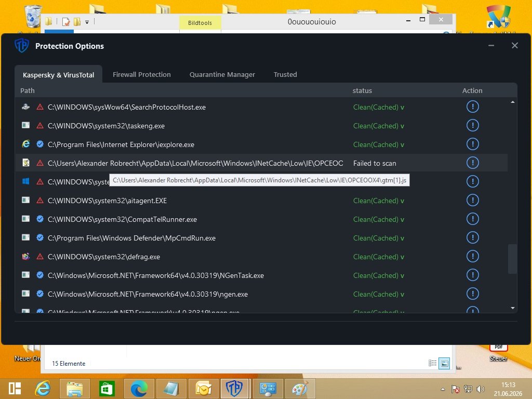532x399 pixels.
Task: Open quick access toolbar dropdown in Explorer
Action: point(87,22)
